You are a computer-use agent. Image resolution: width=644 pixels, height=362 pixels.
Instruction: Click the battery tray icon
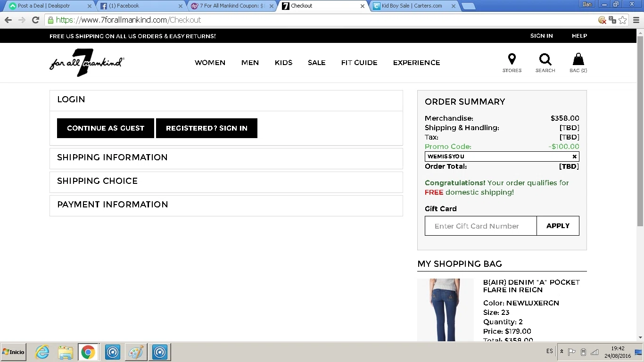583,352
